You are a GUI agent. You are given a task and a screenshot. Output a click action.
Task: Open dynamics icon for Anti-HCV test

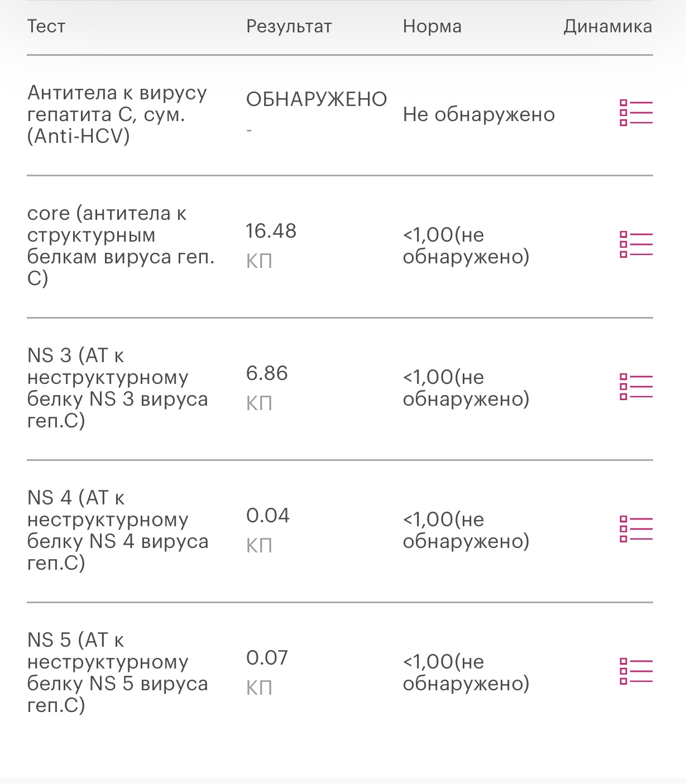[636, 113]
